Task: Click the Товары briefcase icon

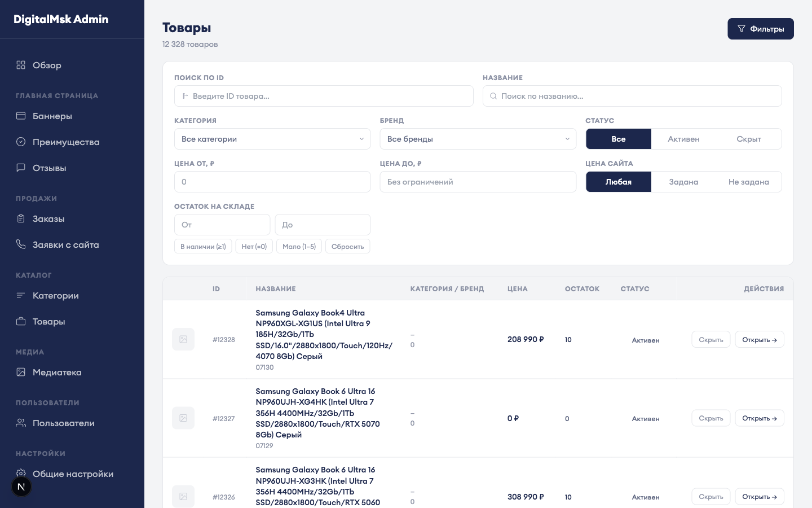Action: 21,321
